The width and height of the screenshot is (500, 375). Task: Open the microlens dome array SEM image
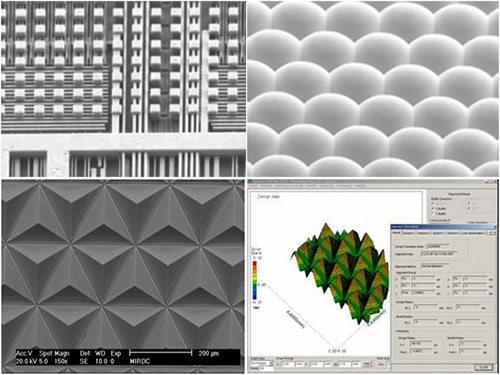tap(373, 89)
